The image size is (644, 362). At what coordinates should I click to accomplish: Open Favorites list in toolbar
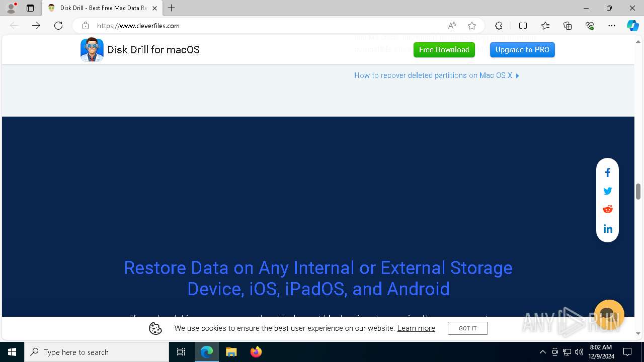pyautogui.click(x=545, y=26)
